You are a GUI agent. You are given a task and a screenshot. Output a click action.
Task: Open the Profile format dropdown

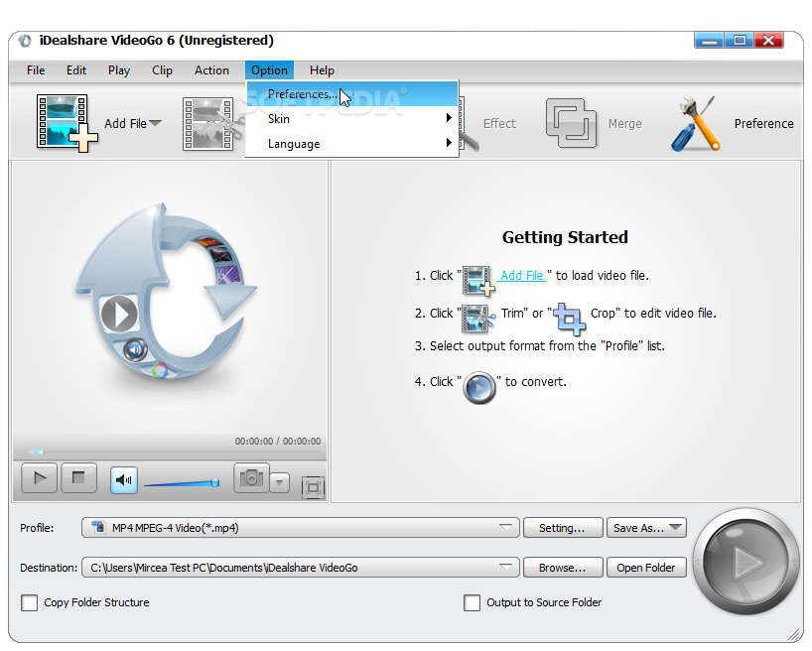[x=505, y=527]
